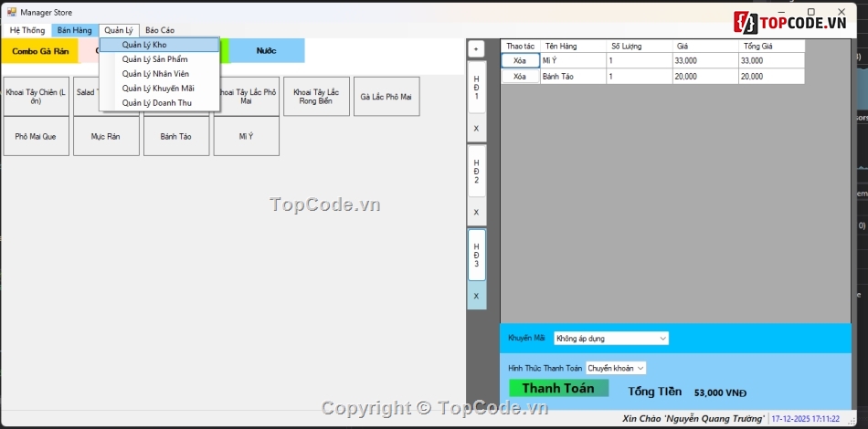The image size is (868, 429).
Task: Delete the Bánh Táo row with Xóa
Action: [520, 77]
